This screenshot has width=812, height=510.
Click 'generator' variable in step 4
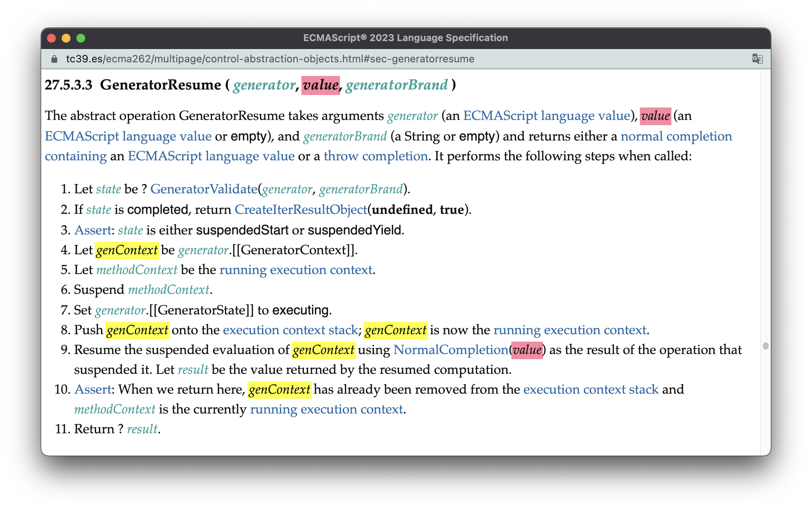[204, 250]
